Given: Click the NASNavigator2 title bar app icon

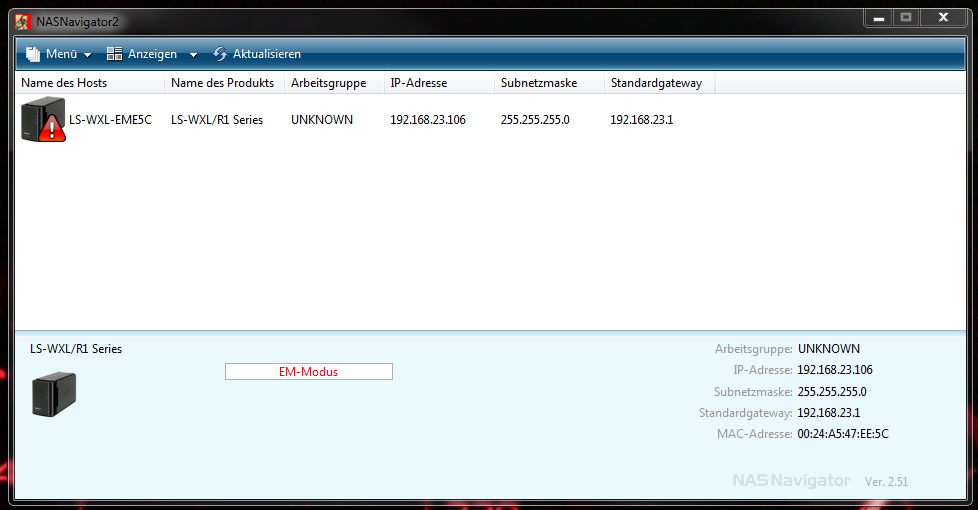Looking at the screenshot, I should (22, 22).
